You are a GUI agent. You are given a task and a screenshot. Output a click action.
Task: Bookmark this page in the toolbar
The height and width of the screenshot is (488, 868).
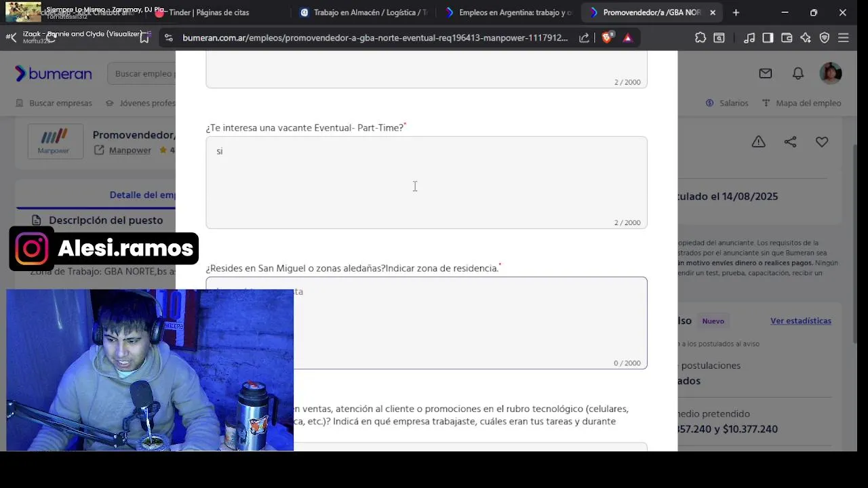click(x=144, y=38)
